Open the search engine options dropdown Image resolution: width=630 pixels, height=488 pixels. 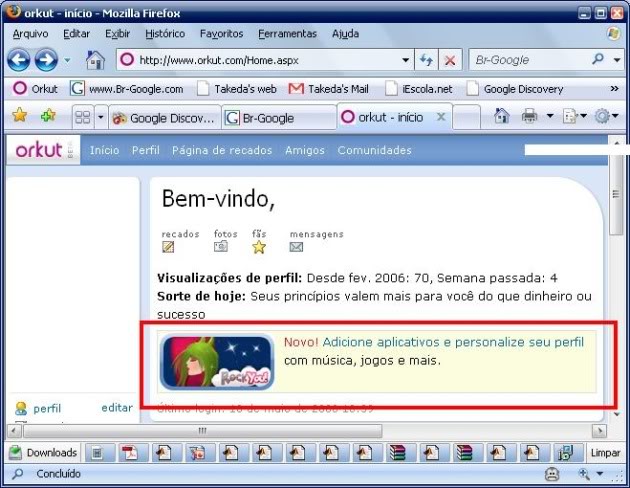(x=617, y=60)
